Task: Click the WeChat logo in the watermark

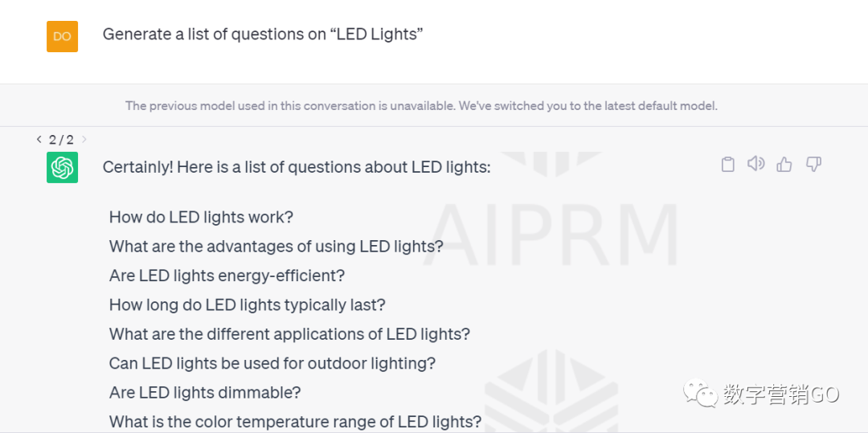Action: pos(699,393)
